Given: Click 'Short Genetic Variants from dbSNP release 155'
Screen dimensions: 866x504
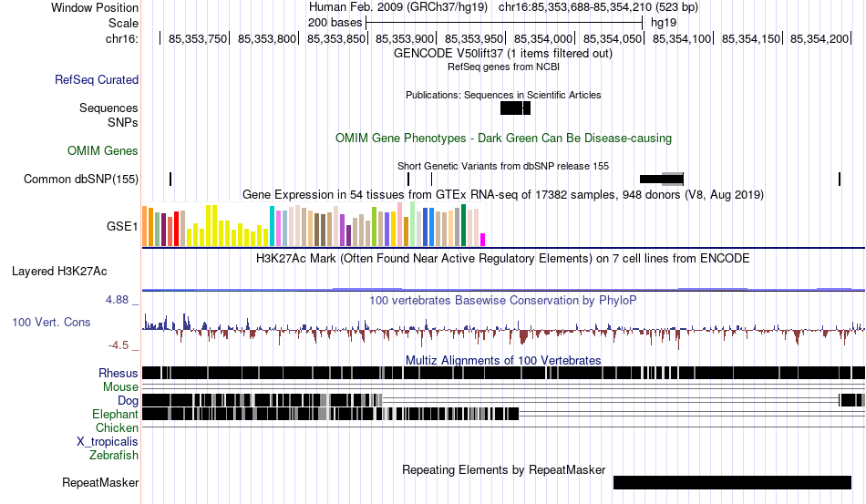Looking at the screenshot, I should 503,166.
